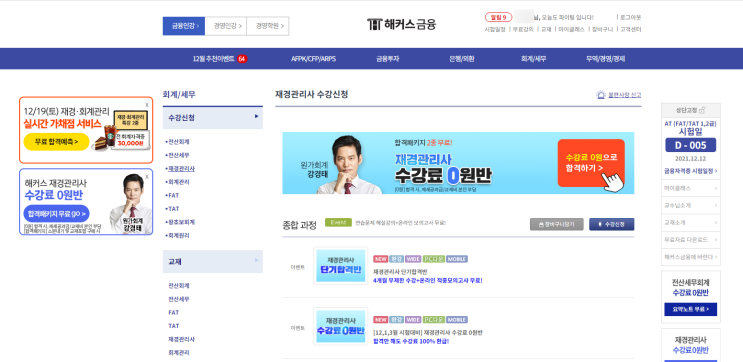The height and width of the screenshot is (362, 743).
Task: Close the 12/19 실시간 가채점 banner
Action: click(146, 105)
